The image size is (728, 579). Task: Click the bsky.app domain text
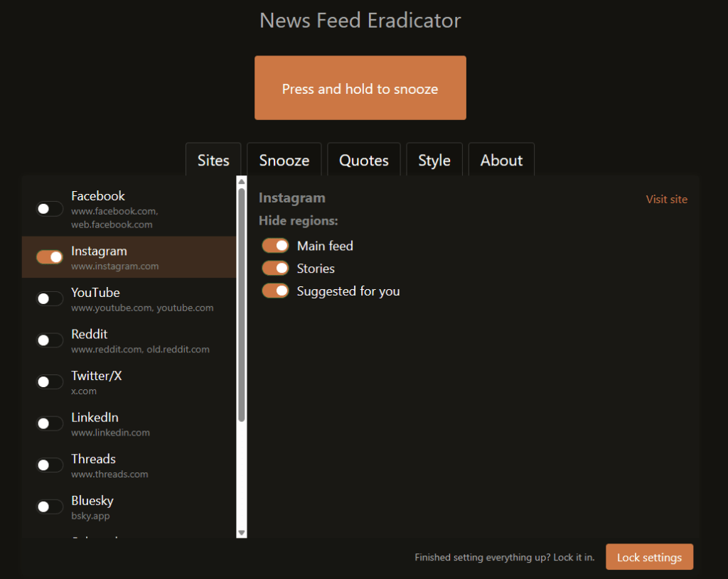[x=90, y=516]
